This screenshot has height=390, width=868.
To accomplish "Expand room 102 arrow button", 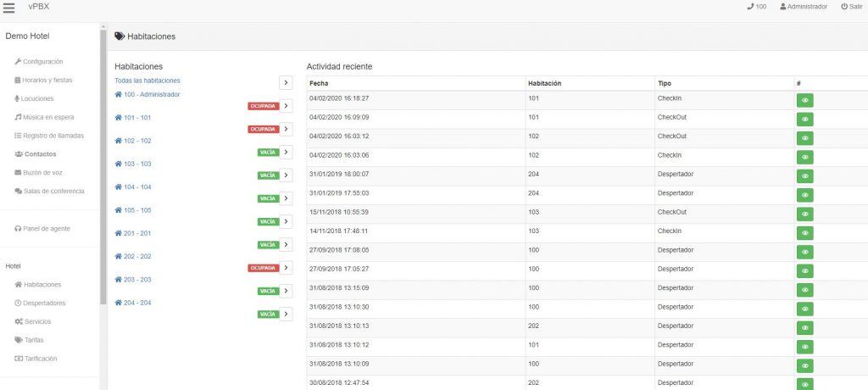I will click(286, 153).
